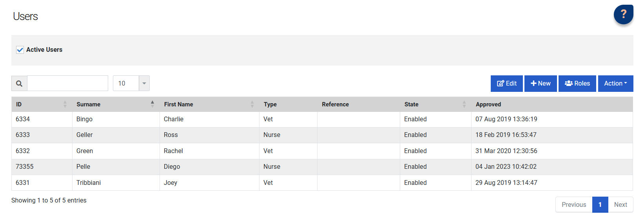This screenshot has height=219, width=644.
Task: Click the search magnifier icon
Action: tap(19, 84)
